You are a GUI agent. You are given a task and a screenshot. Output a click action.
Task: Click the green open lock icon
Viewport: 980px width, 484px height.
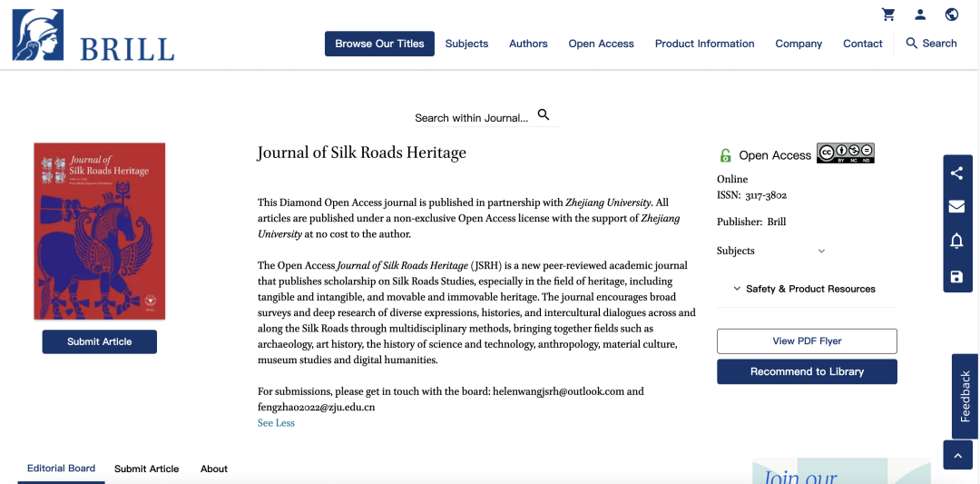coord(725,155)
